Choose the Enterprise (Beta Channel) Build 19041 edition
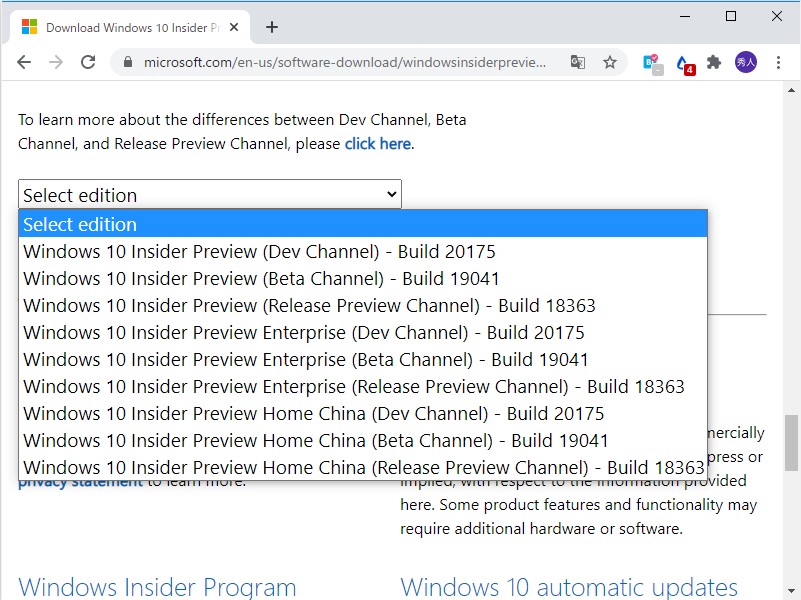The height and width of the screenshot is (600, 801). [280, 359]
